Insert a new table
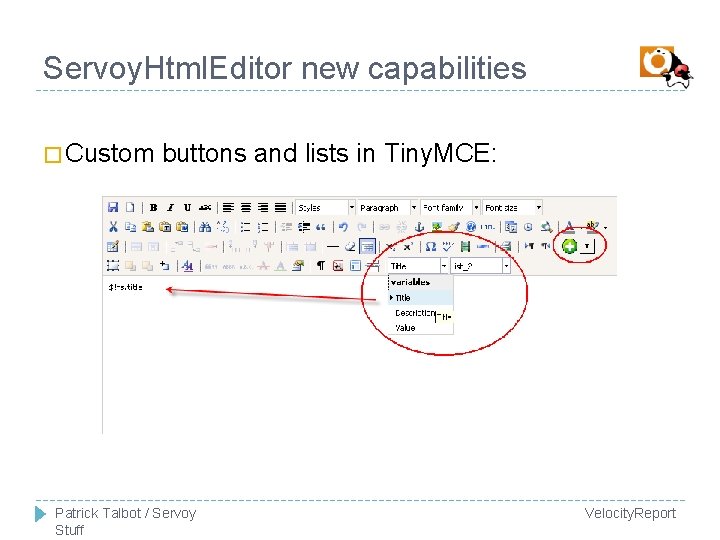Screen dimensions: 720x540 (x=112, y=247)
